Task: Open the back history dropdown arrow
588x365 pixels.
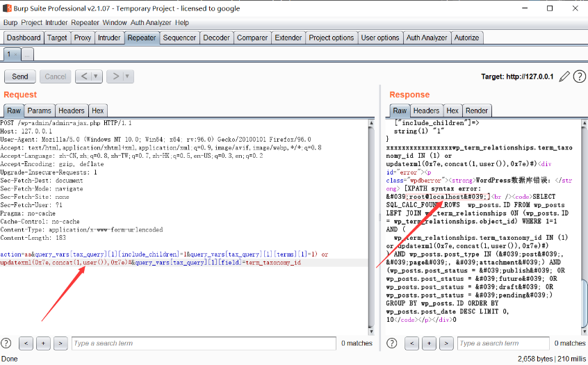Action: (x=96, y=76)
